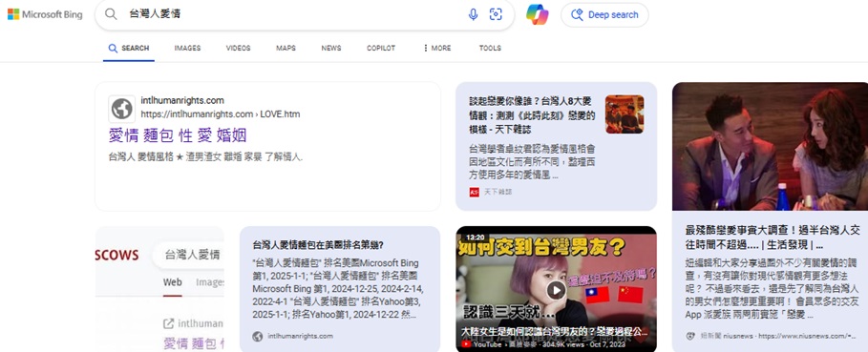Screen dimensions: 868x352
Task: Switch to the NEWS tab
Action: 331,48
